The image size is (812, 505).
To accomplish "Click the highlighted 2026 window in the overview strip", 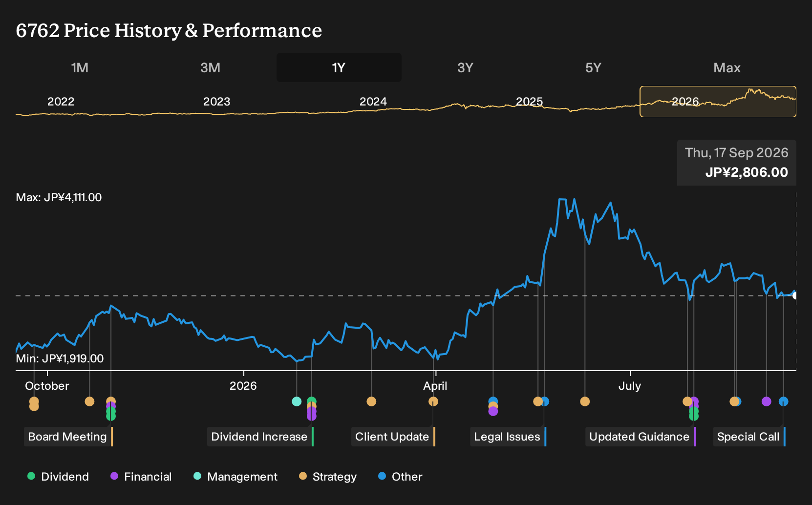I will click(x=718, y=102).
